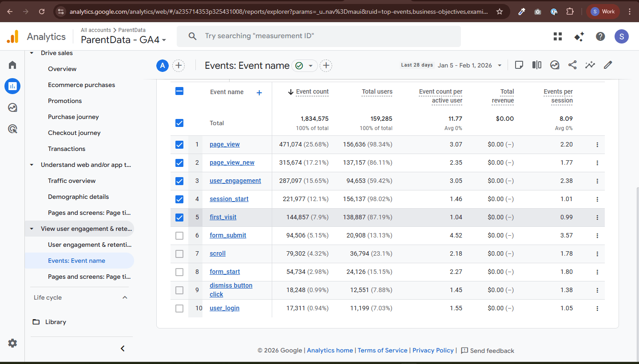Viewport: 639px width, 364px height.
Task: Click the Analytics search field
Action: click(x=319, y=36)
